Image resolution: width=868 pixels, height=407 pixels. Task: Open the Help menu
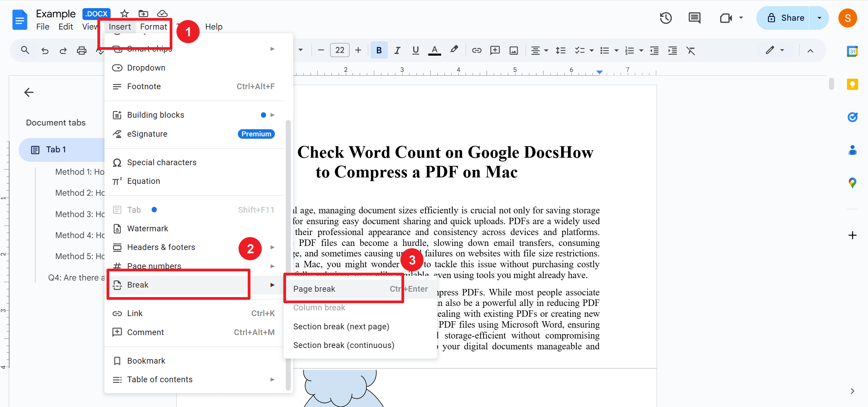click(x=214, y=26)
